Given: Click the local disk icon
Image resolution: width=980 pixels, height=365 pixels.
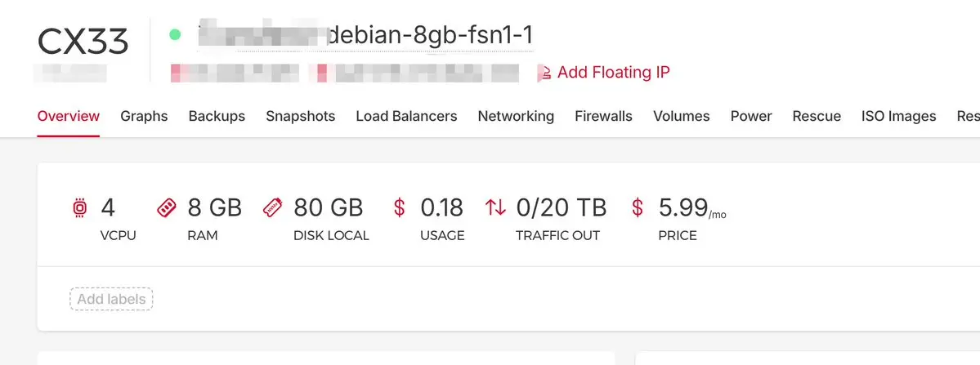Looking at the screenshot, I should pyautogui.click(x=273, y=208).
